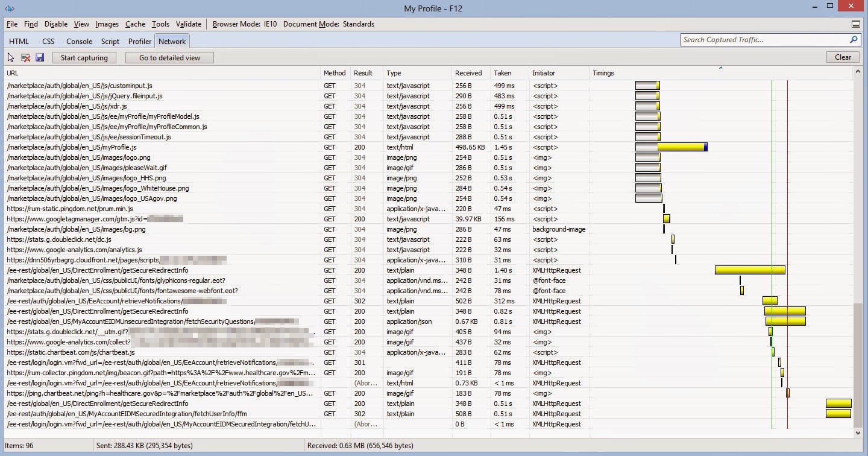Open the Images menu
Screen dimensions: 868x456
107,24
